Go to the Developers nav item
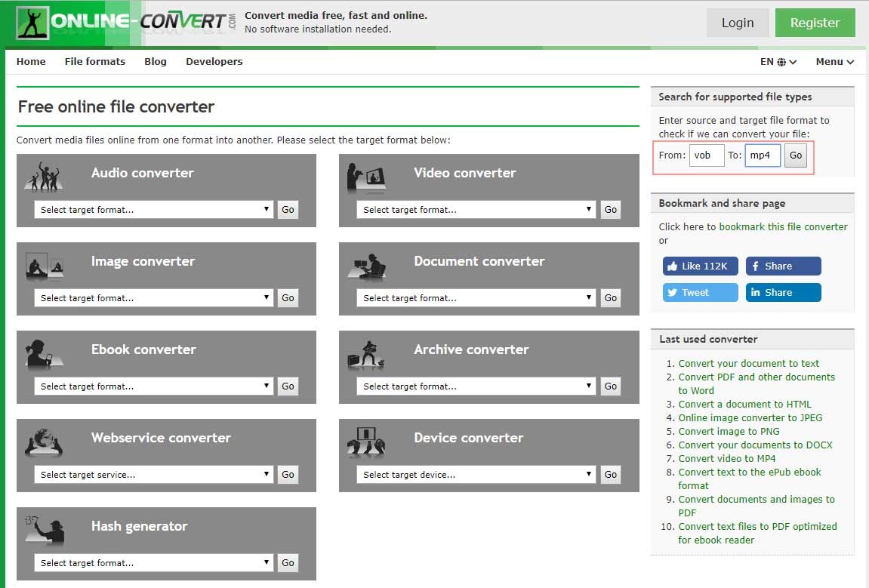 (214, 61)
